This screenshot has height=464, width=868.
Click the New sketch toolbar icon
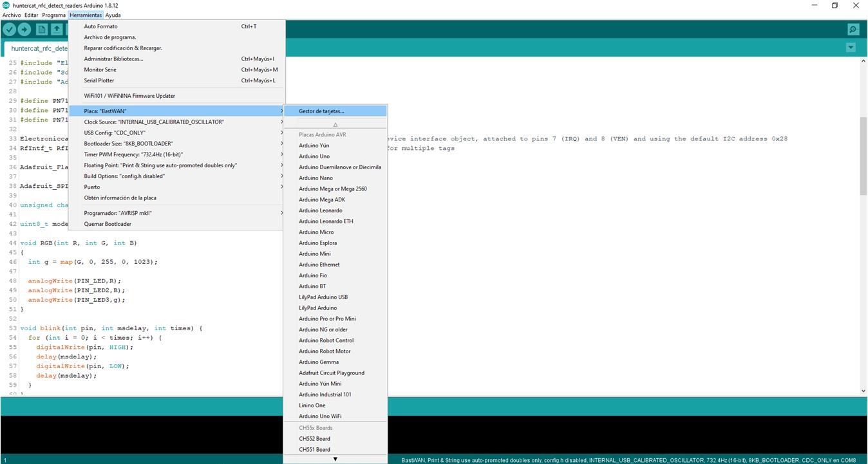click(x=42, y=30)
